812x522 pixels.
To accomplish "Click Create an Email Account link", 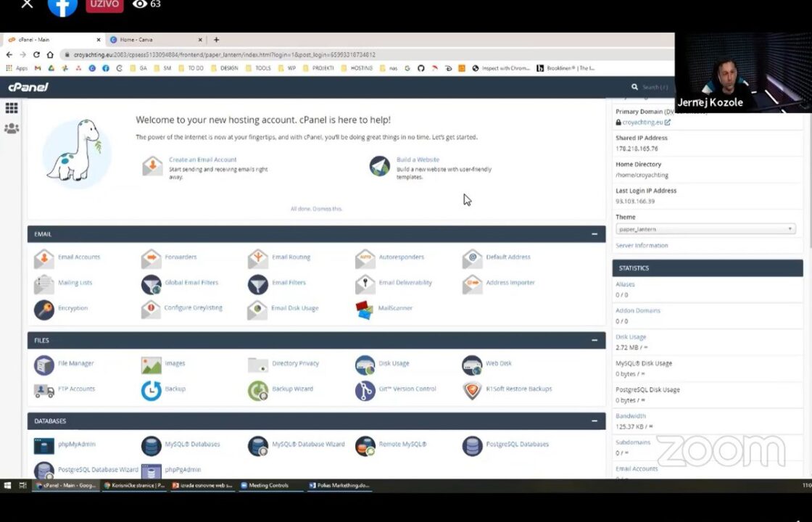I will tap(202, 159).
